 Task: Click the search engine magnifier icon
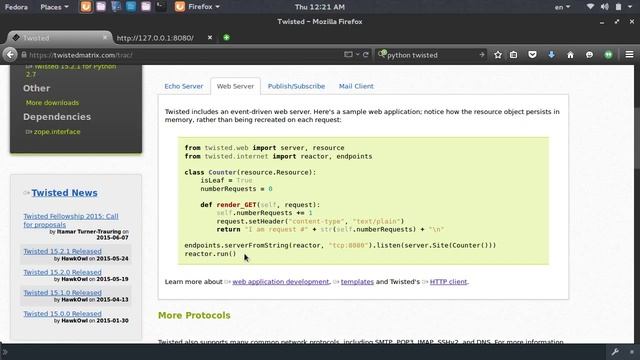coord(382,54)
